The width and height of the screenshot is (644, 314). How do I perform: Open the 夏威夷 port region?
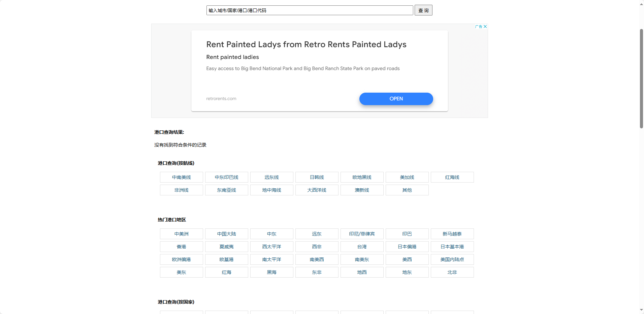[x=227, y=247]
